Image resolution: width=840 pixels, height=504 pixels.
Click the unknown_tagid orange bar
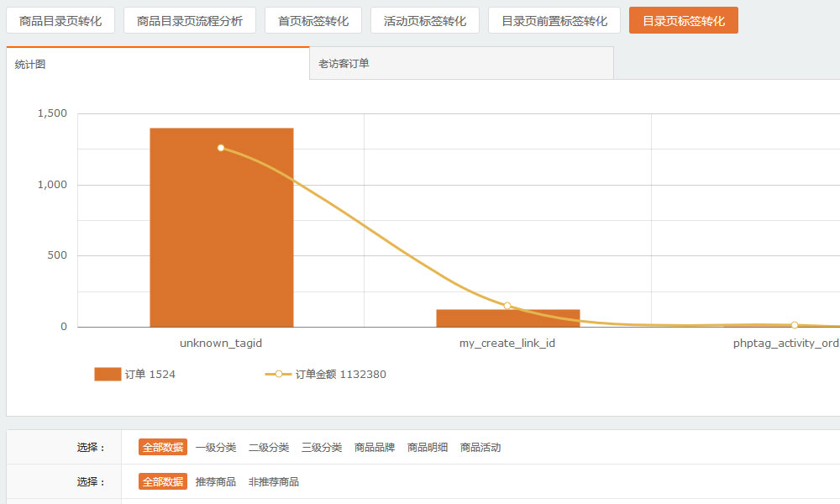222,228
